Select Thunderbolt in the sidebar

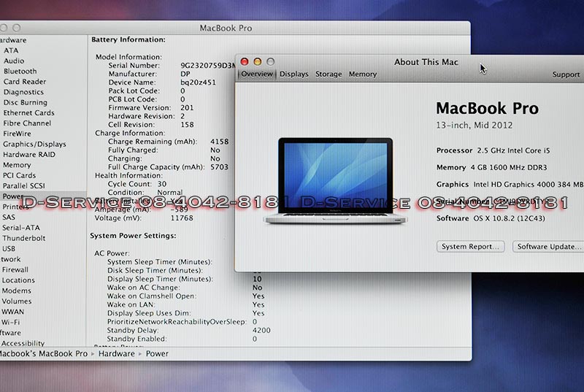pos(24,238)
